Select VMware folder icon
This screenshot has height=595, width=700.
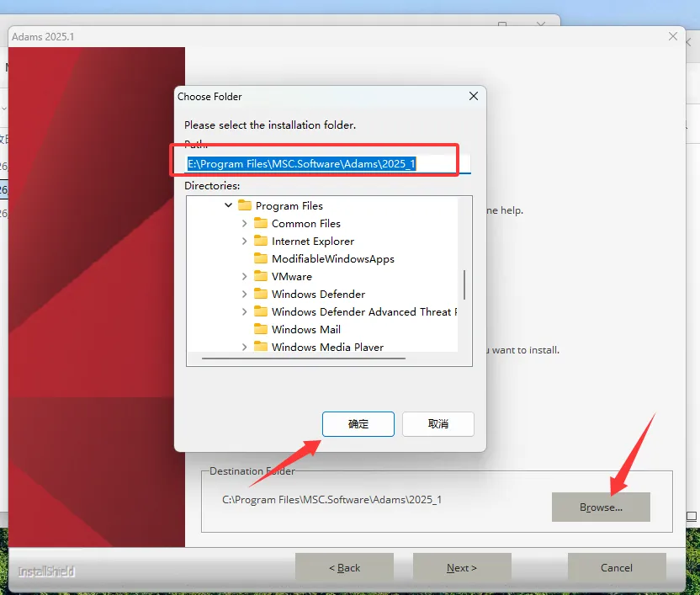[x=261, y=276]
